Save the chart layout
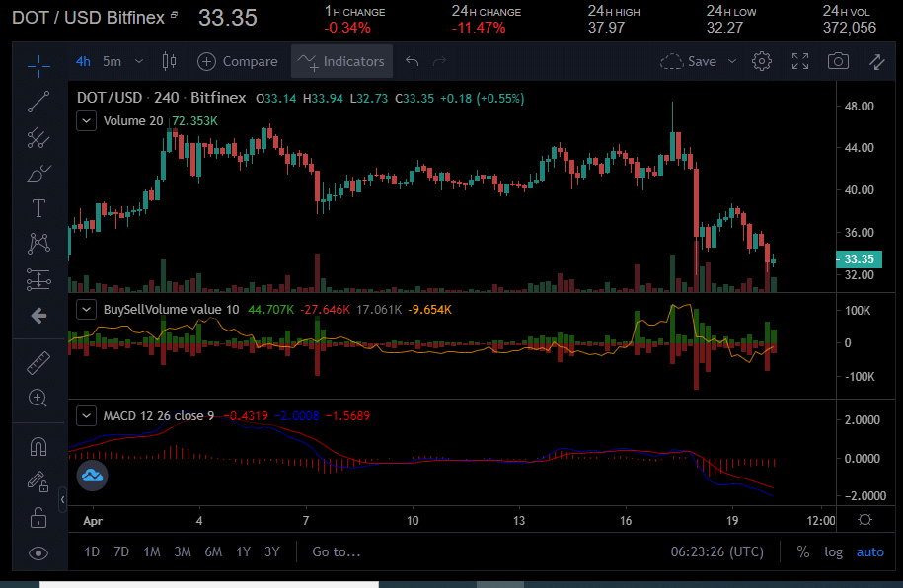Screen dimensions: 903x588 coord(689,61)
